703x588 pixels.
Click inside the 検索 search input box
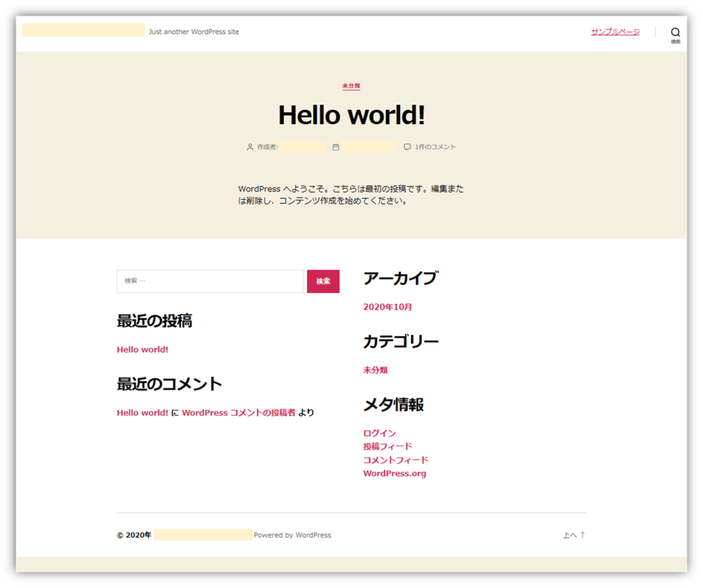pos(209,281)
